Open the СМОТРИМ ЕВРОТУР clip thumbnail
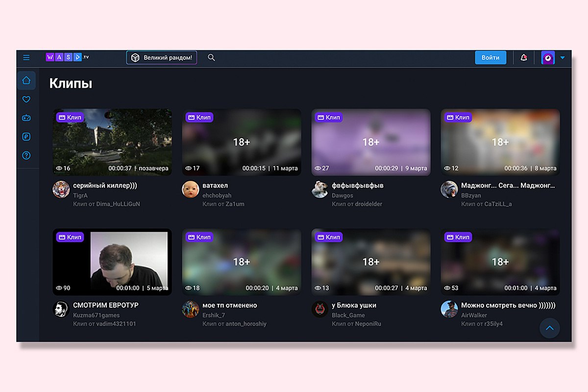Viewport: 588px width, 392px height. pos(112,262)
